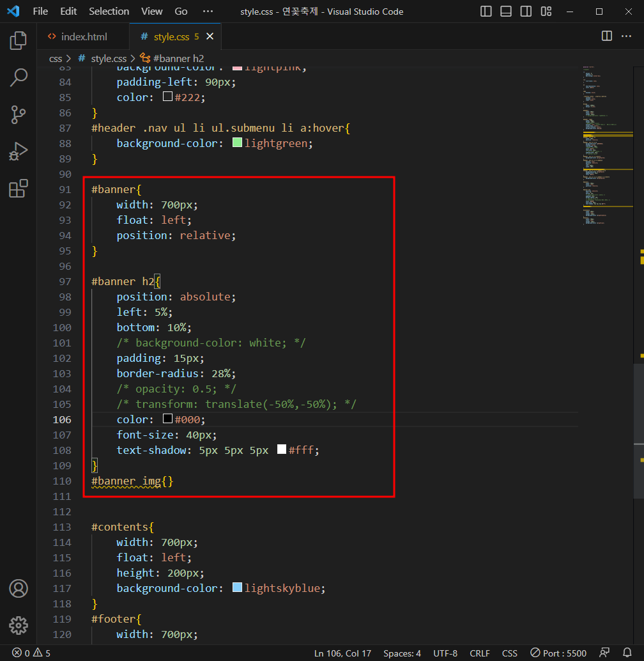Click the vertical scrollbar thumb
Viewport: 644px width, 661px height.
(638, 431)
